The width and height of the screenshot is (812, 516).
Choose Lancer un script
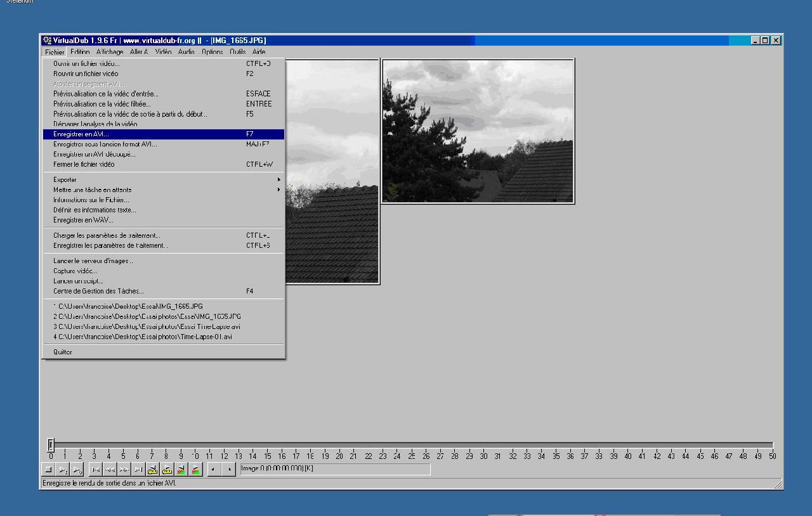pyautogui.click(x=164, y=281)
